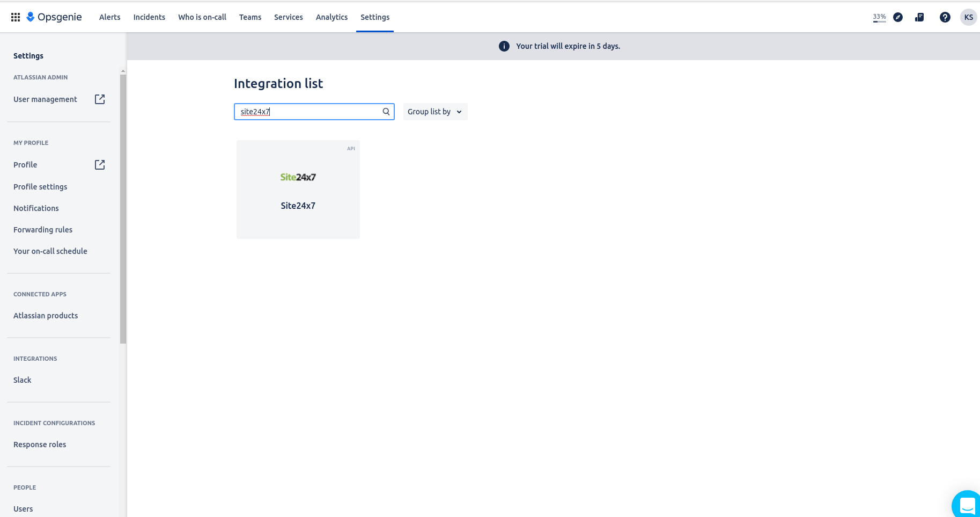Open User management external link icon
Screen dimensions: 980x517
(x=99, y=99)
